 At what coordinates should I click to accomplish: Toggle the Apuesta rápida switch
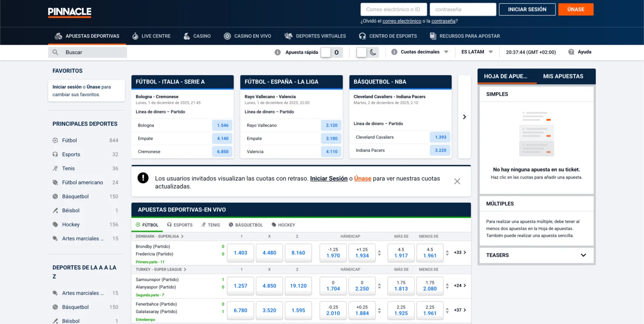(332, 52)
